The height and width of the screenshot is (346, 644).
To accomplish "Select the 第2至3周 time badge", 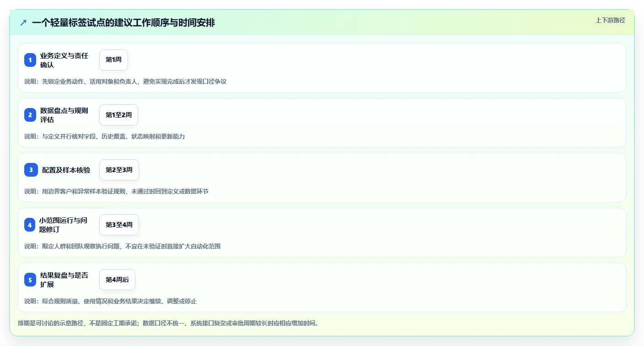I will tap(119, 170).
